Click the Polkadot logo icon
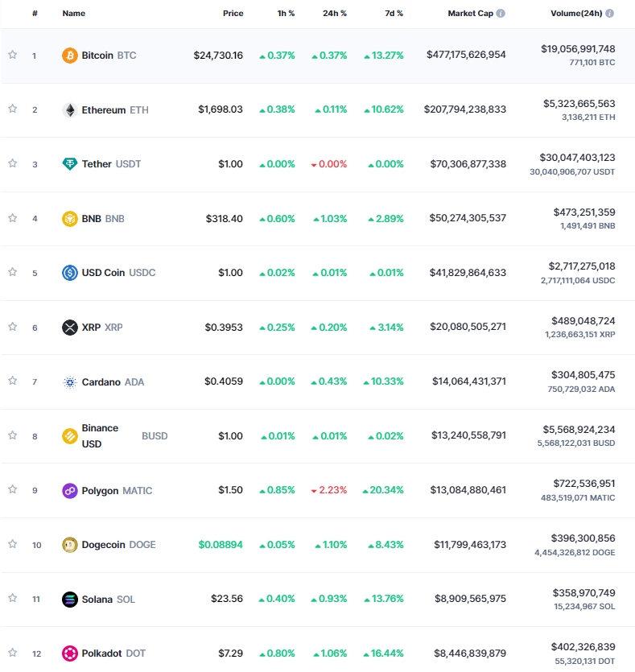 pos(70,653)
